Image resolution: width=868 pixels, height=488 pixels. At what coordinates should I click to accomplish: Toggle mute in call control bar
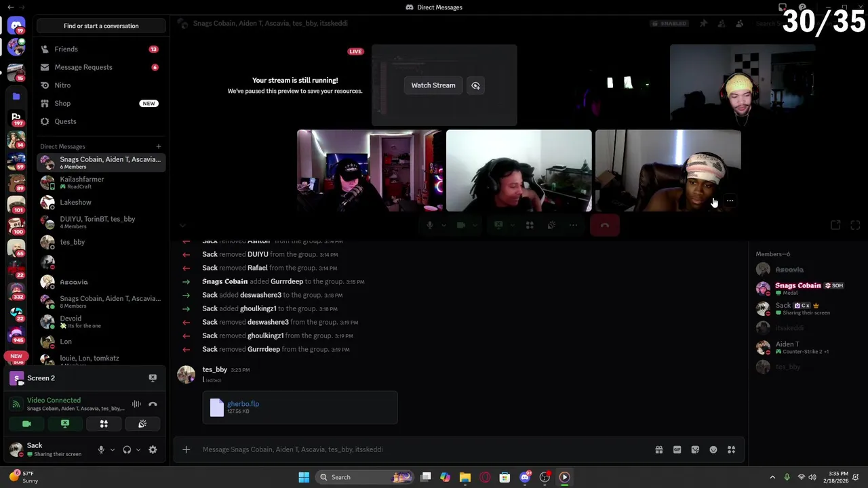click(430, 226)
